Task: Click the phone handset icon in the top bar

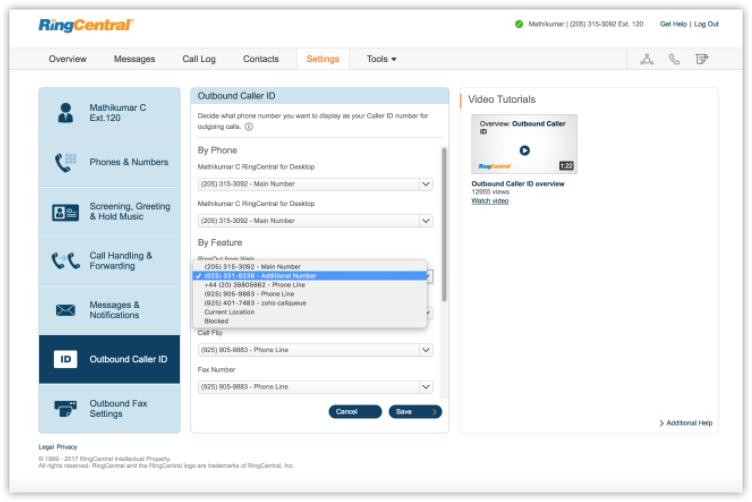Action: [x=674, y=59]
